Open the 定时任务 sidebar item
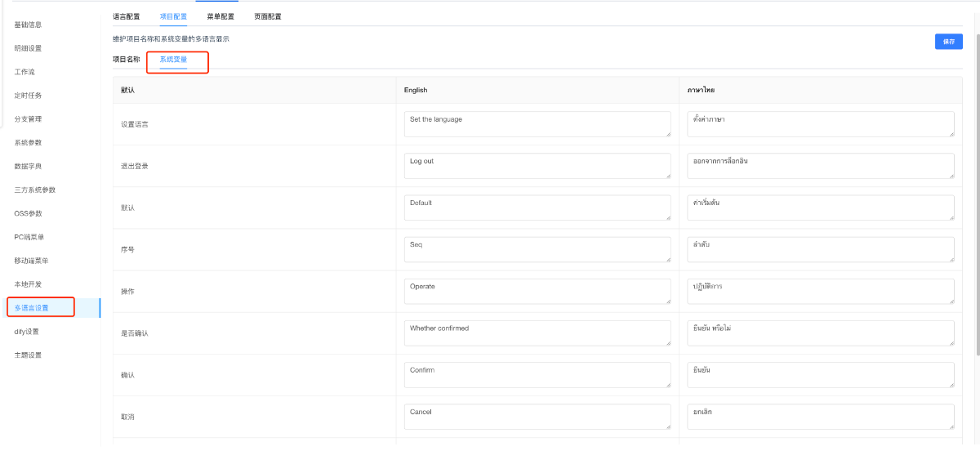Viewport: 980px width, 451px height. [x=28, y=96]
